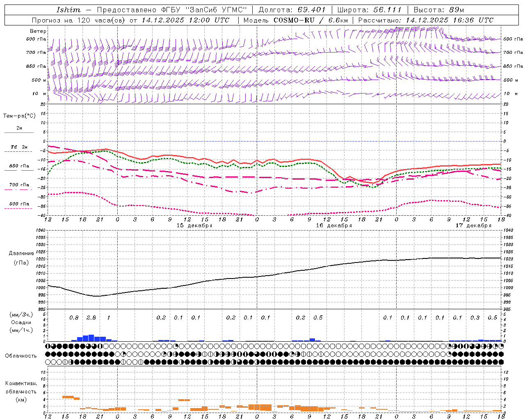Viewport: 525px width, 420px height.
Task: Click the elevation text "Высота: 89м"
Action: click(x=438, y=10)
